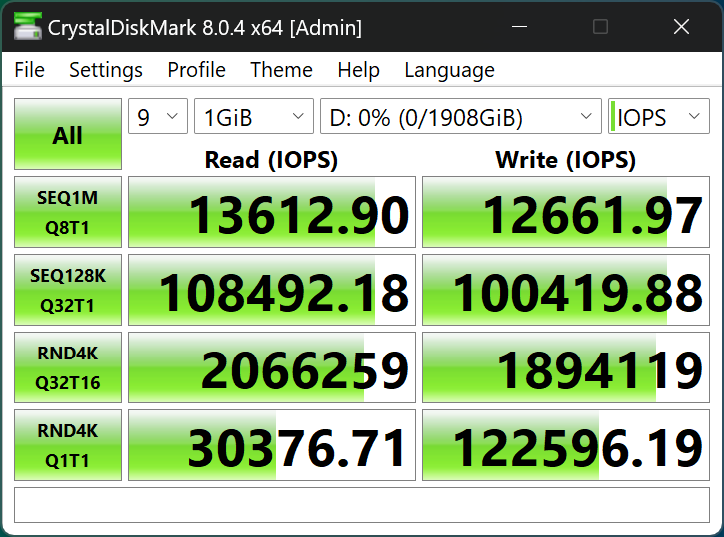Image resolution: width=724 pixels, height=537 pixels.
Task: Start the RND4K Q1T1 test
Action: pyautogui.click(x=68, y=445)
